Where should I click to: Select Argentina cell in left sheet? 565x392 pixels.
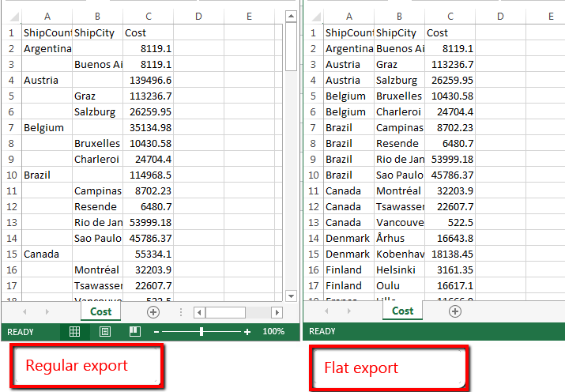(47, 48)
